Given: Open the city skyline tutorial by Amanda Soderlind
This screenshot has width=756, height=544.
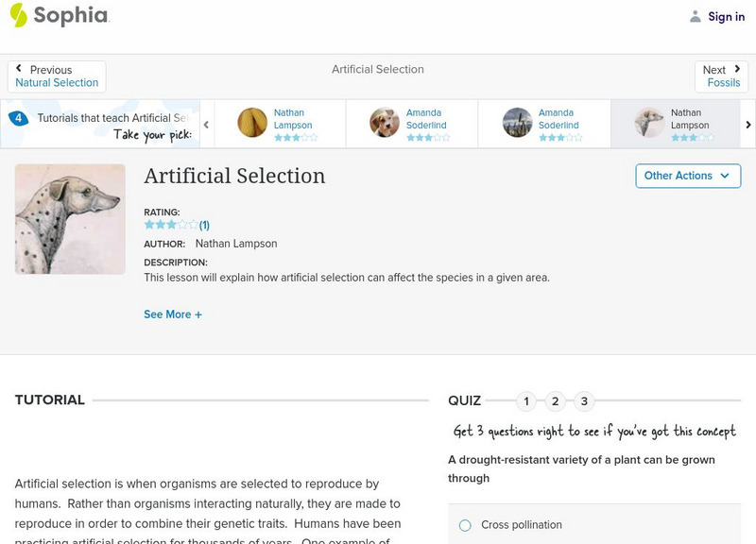Looking at the screenshot, I should (517, 123).
